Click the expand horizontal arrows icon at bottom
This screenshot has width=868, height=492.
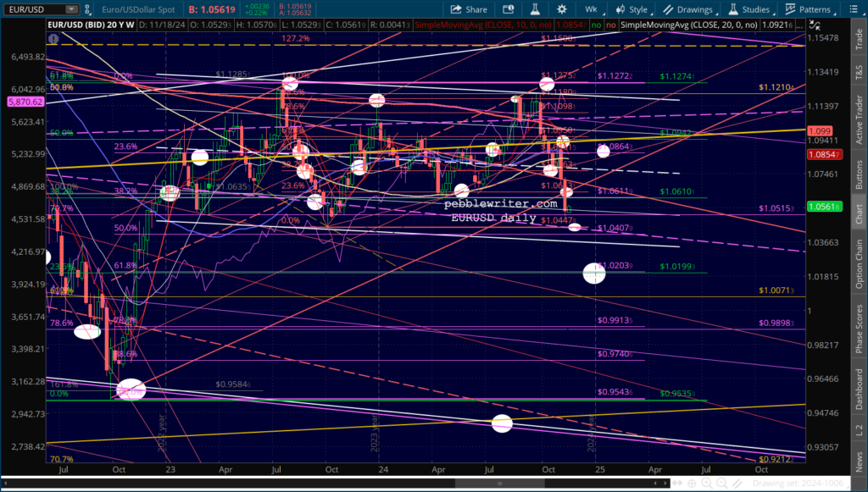pos(677,484)
